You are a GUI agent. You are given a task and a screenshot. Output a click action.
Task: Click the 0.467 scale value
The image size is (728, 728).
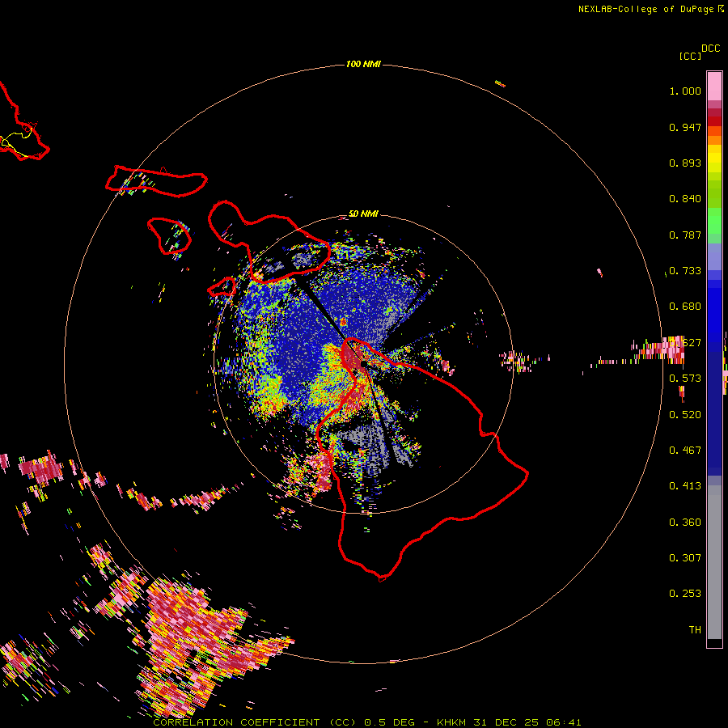[685, 451]
